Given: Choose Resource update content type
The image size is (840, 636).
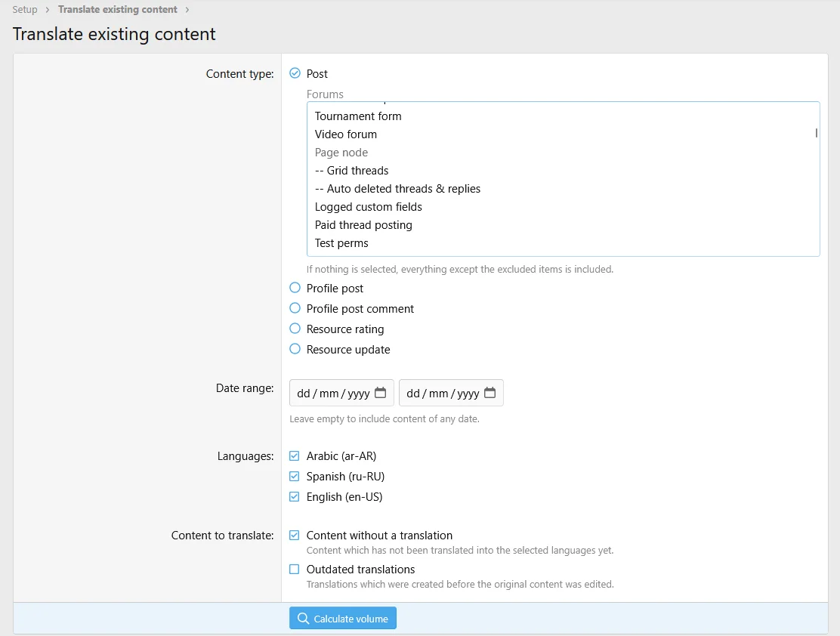Looking at the screenshot, I should click(x=295, y=349).
